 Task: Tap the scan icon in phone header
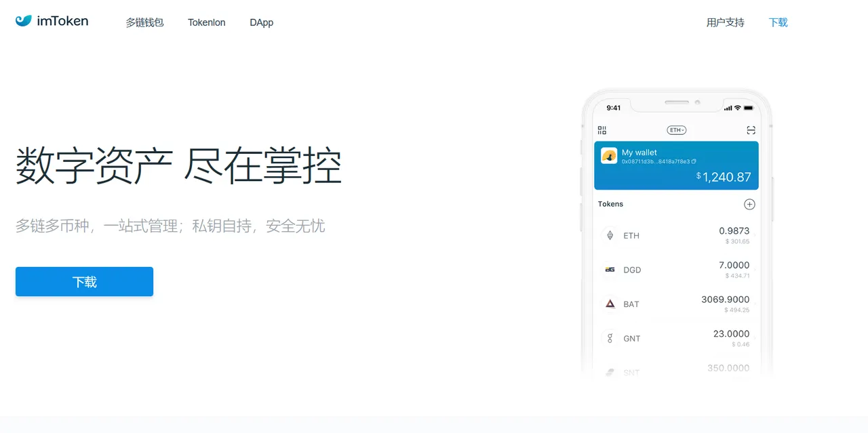point(751,130)
